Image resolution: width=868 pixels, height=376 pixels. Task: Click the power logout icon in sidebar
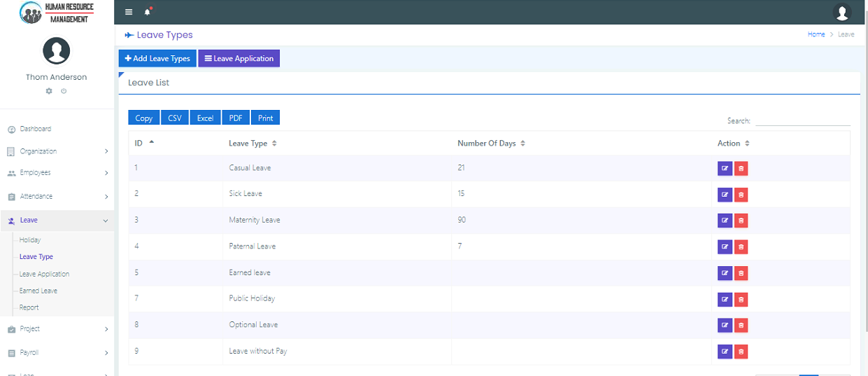64,91
